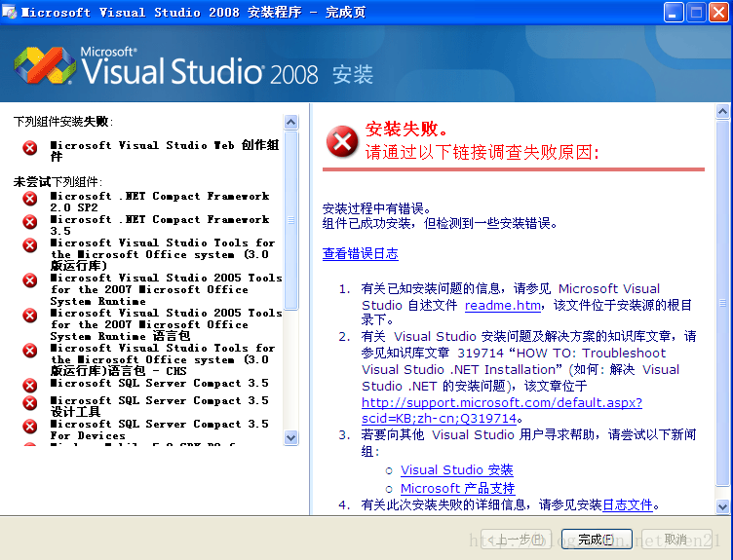Select Microsoft .NET Compact Framework 2.0 SP2 text
733x560 pixels.
pyautogui.click(x=160, y=202)
